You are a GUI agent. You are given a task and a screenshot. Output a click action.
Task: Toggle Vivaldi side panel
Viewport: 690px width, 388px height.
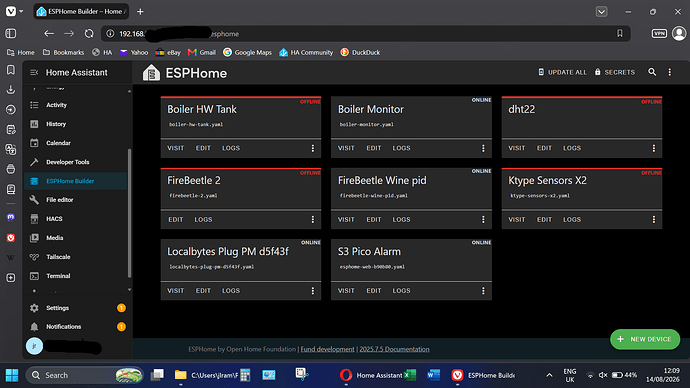pyautogui.click(x=11, y=33)
